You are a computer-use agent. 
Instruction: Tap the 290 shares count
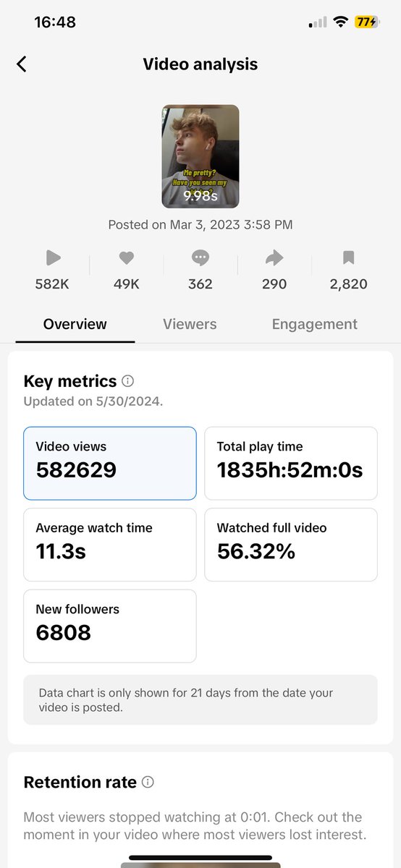tap(274, 284)
